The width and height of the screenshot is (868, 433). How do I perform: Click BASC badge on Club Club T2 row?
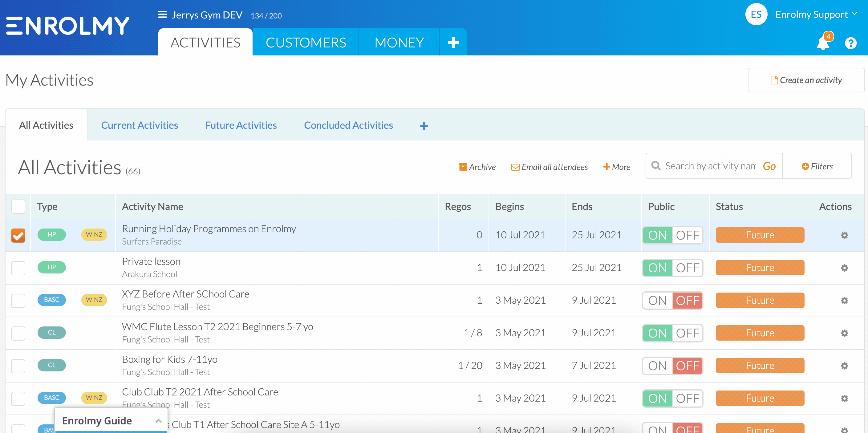point(51,398)
